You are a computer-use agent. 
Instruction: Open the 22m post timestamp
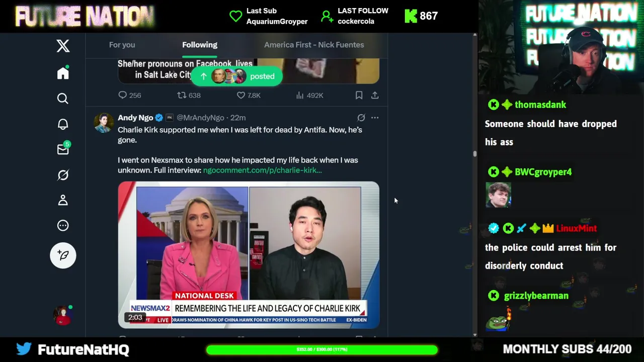click(x=238, y=118)
